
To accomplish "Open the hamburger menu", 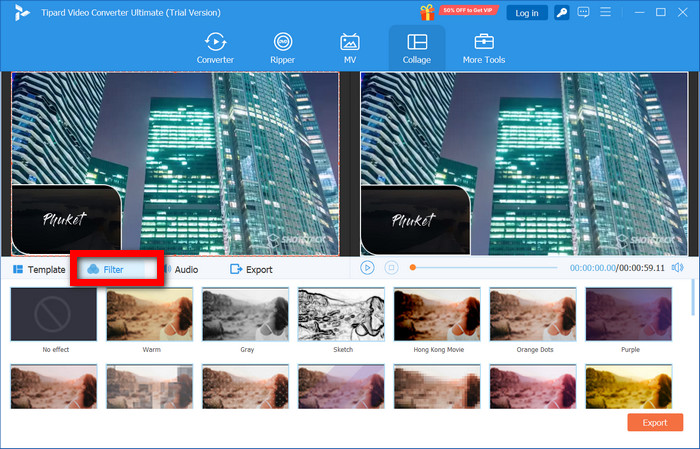I will [x=605, y=12].
